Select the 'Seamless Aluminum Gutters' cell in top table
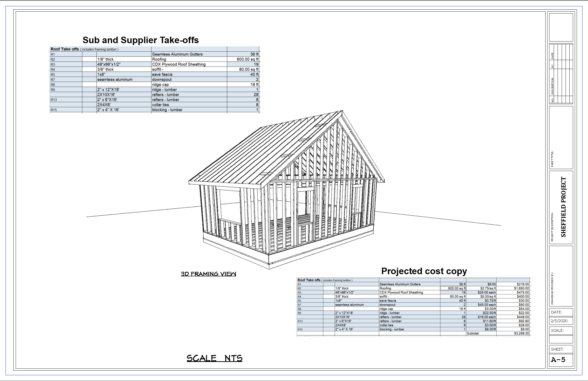Image resolution: width=588 pixels, height=381 pixels. click(177, 54)
